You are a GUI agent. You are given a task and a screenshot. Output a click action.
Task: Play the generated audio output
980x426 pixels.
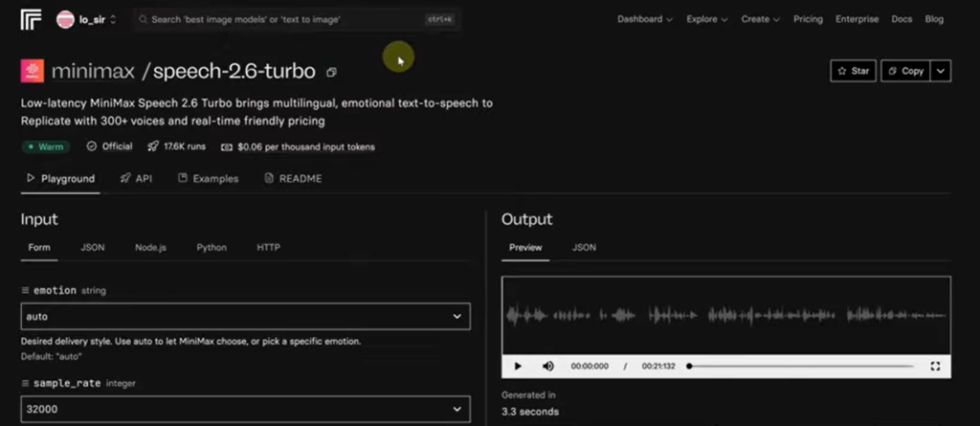(518, 366)
